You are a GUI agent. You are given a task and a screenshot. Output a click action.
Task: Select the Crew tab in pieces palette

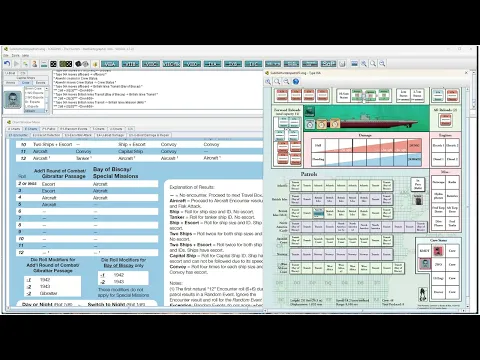click(x=26, y=83)
